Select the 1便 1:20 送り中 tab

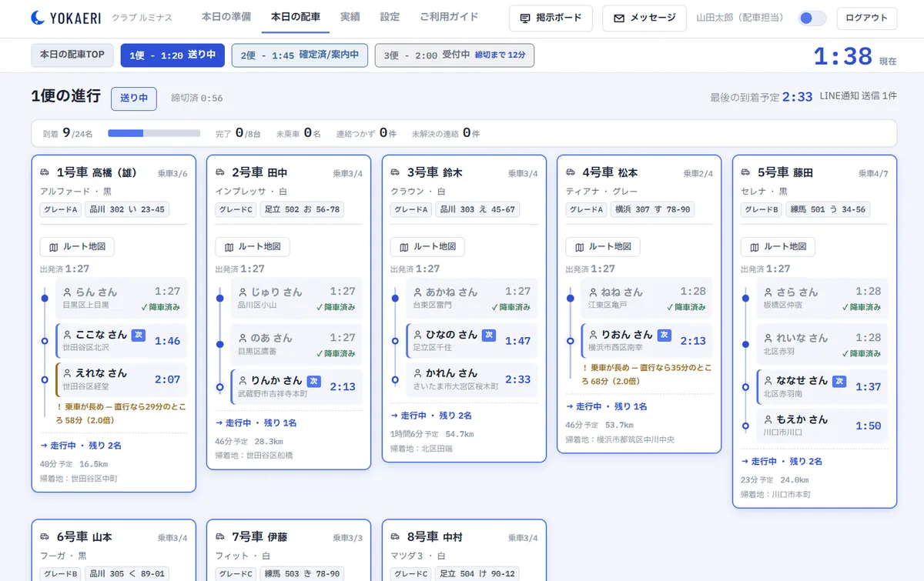[x=172, y=55]
